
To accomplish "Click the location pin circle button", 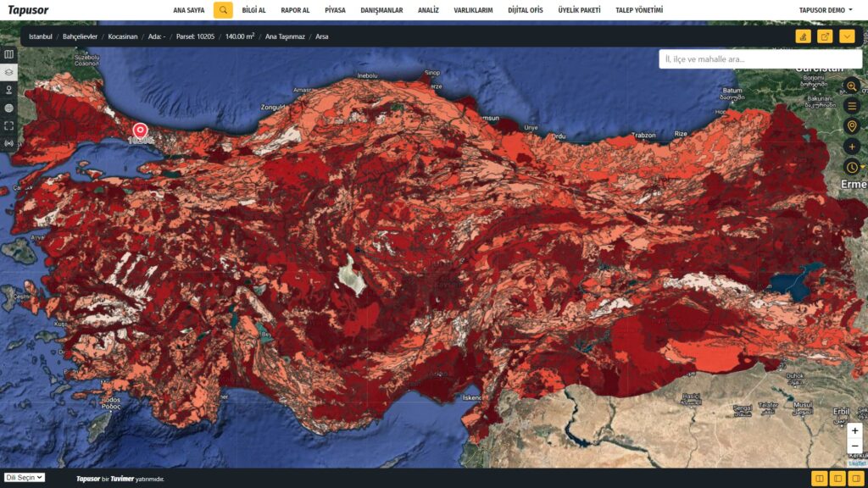I will (852, 126).
